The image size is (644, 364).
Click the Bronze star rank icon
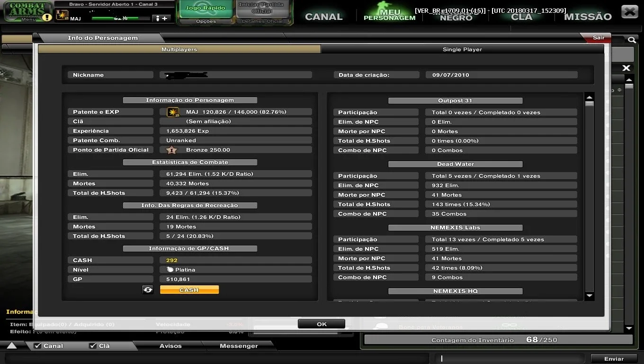pos(171,150)
